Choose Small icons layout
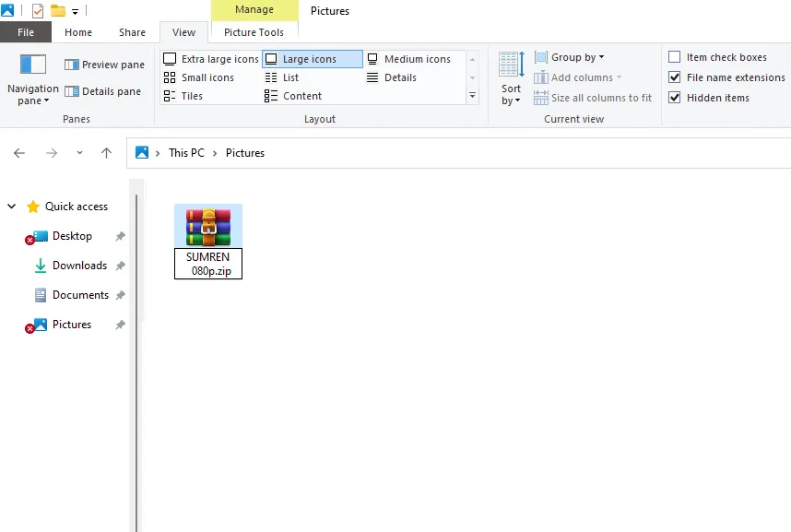The width and height of the screenshot is (791, 532). coord(199,77)
